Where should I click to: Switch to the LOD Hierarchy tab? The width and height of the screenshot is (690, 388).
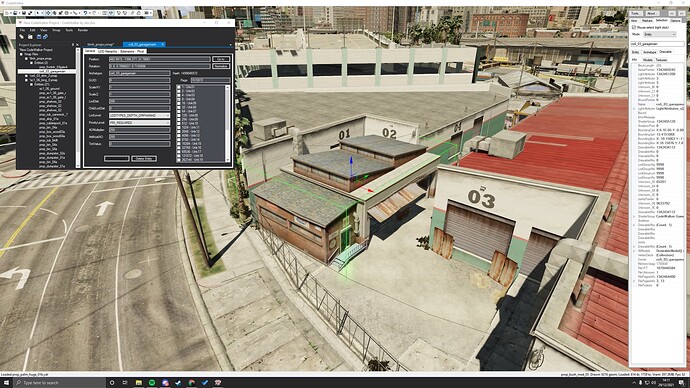point(107,51)
